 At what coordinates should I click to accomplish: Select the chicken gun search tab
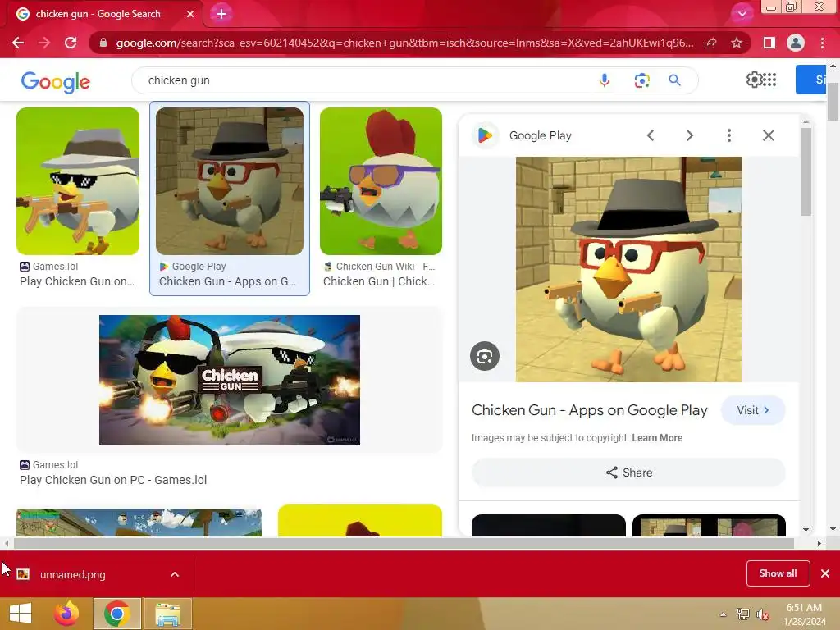coord(98,14)
